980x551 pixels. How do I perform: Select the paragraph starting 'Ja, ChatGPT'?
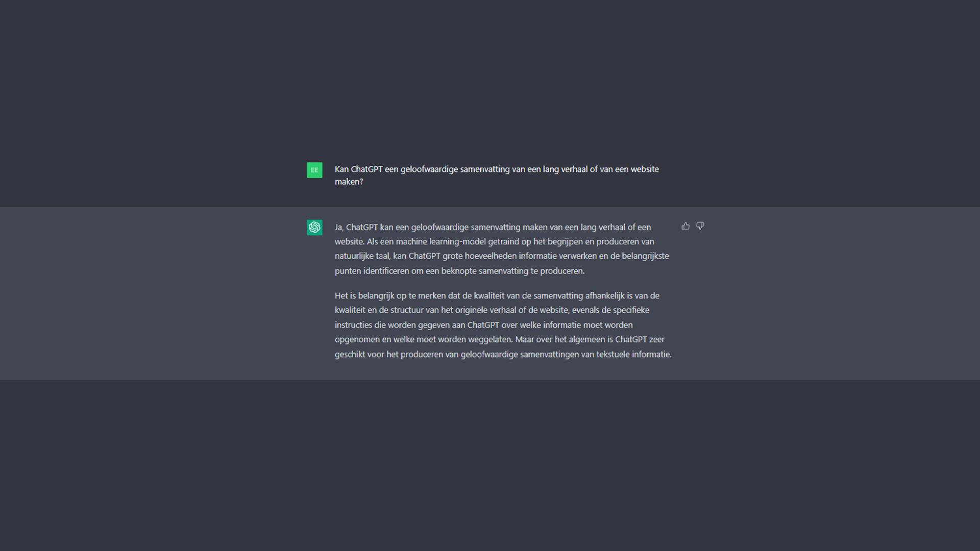pos(502,248)
